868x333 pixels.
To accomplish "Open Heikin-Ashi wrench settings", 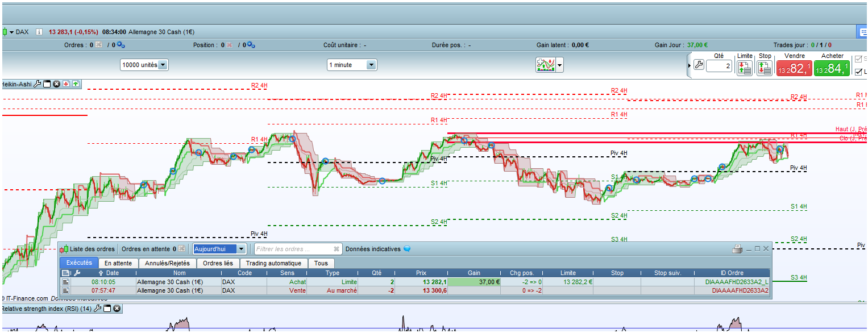I will 38,84.
